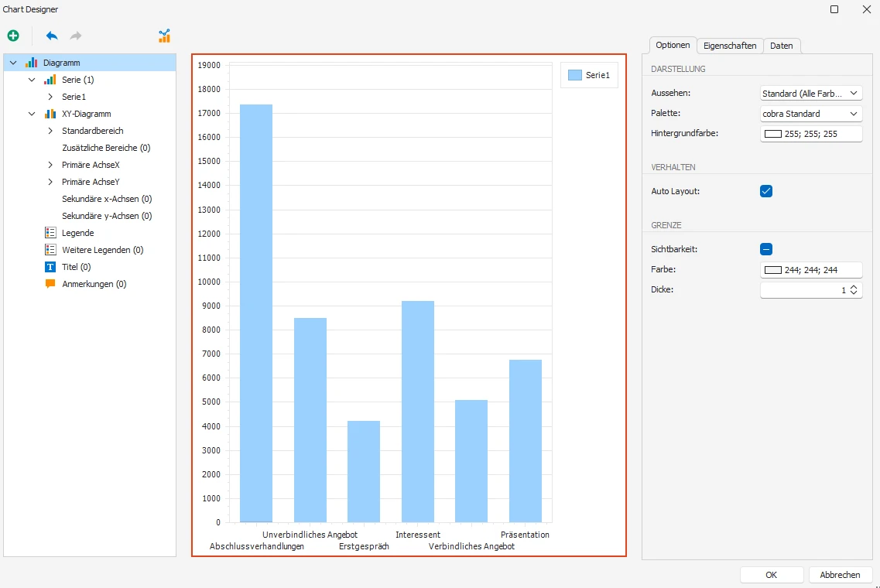Toggle the Sichtbarkeit checkbox
This screenshot has height=588, width=880.
(x=766, y=249)
